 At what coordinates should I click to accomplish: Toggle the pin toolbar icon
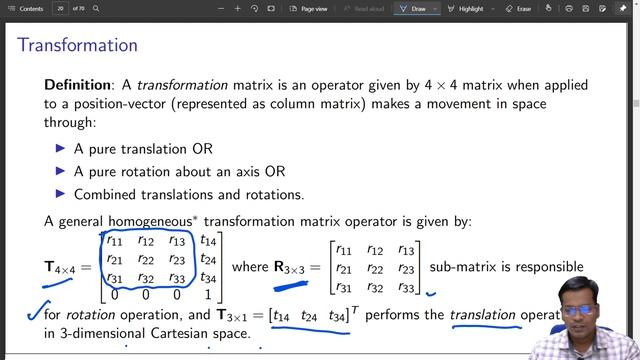pyautogui.click(x=623, y=9)
